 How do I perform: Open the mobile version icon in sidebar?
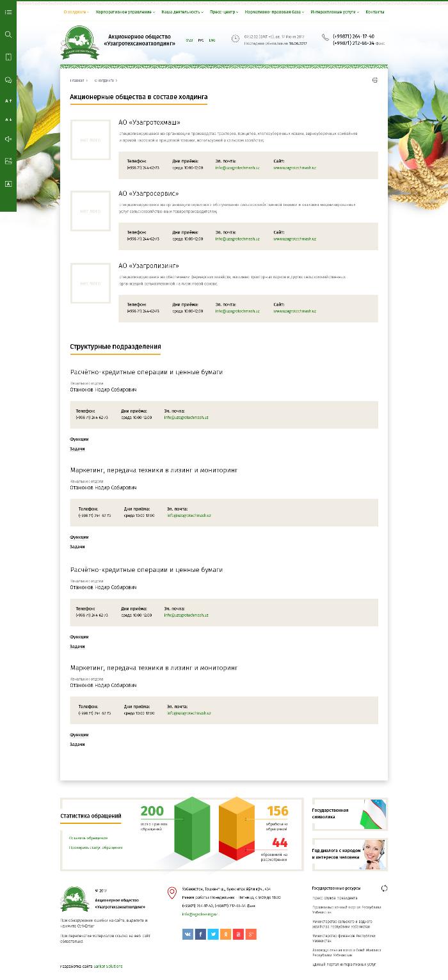(x=8, y=57)
